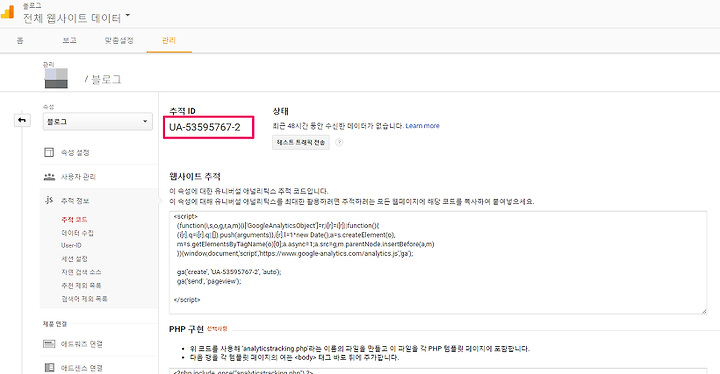Open the Learn more link
This screenshot has height=374, width=720.
click(422, 125)
